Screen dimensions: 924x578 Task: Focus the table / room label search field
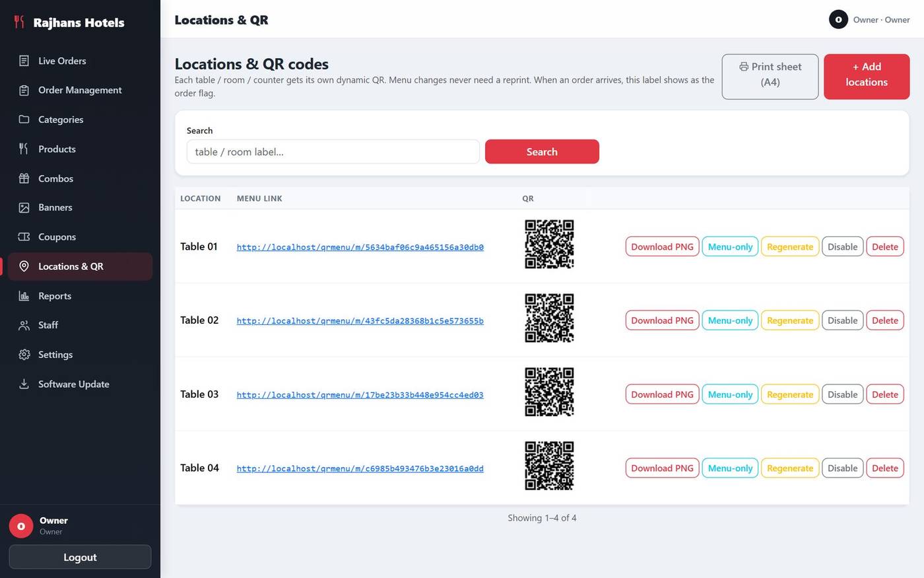pos(333,151)
